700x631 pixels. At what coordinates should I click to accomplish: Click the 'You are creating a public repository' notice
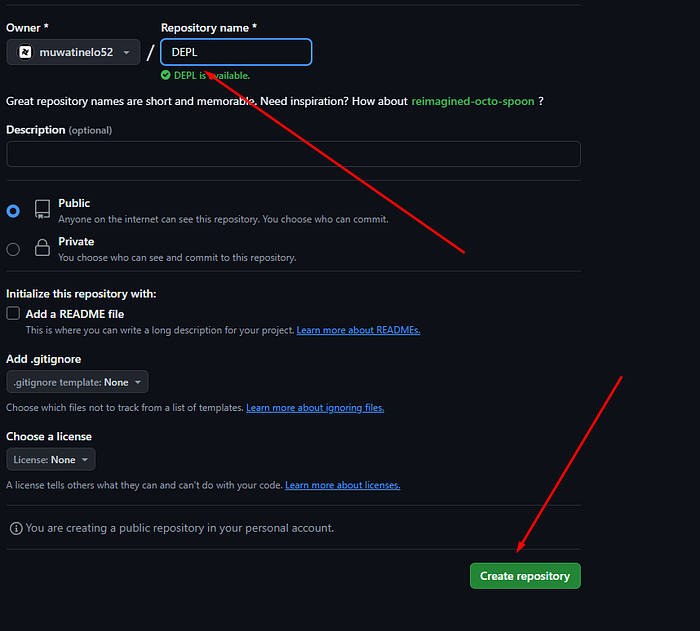click(x=180, y=528)
